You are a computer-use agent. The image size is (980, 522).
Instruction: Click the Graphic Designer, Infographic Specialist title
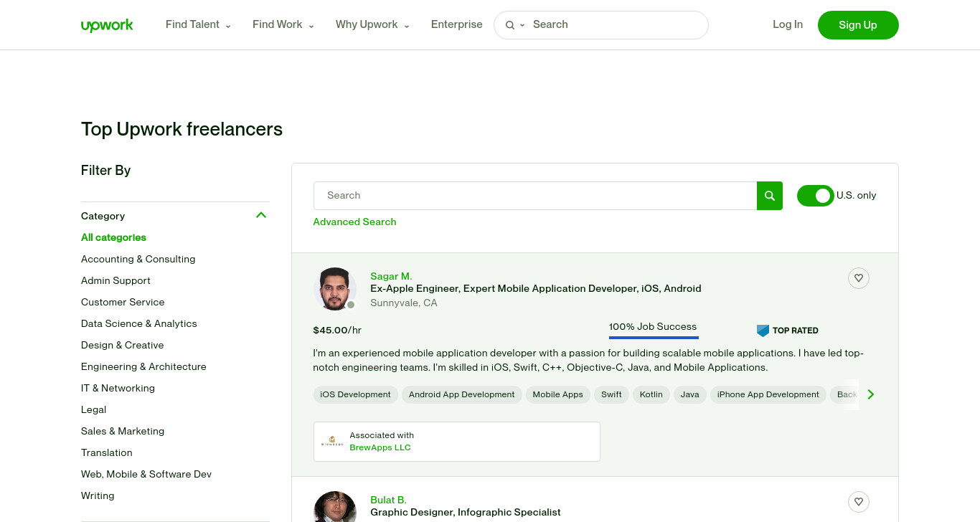[466, 512]
